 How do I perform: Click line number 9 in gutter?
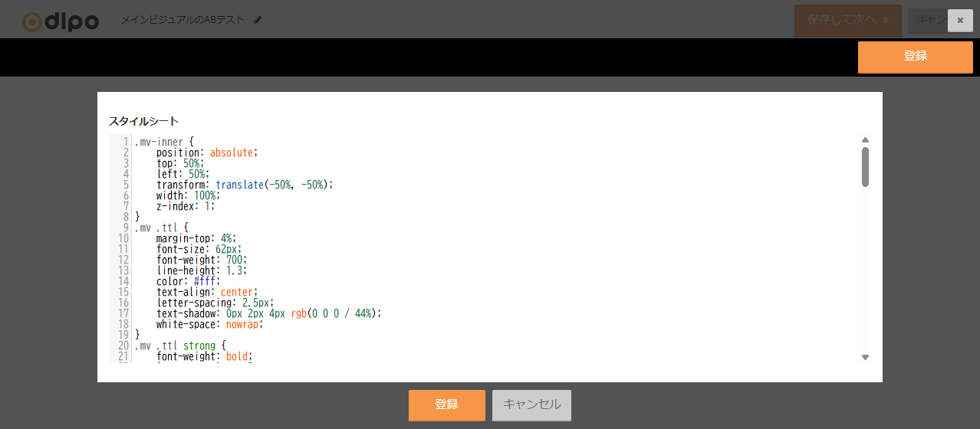126,228
